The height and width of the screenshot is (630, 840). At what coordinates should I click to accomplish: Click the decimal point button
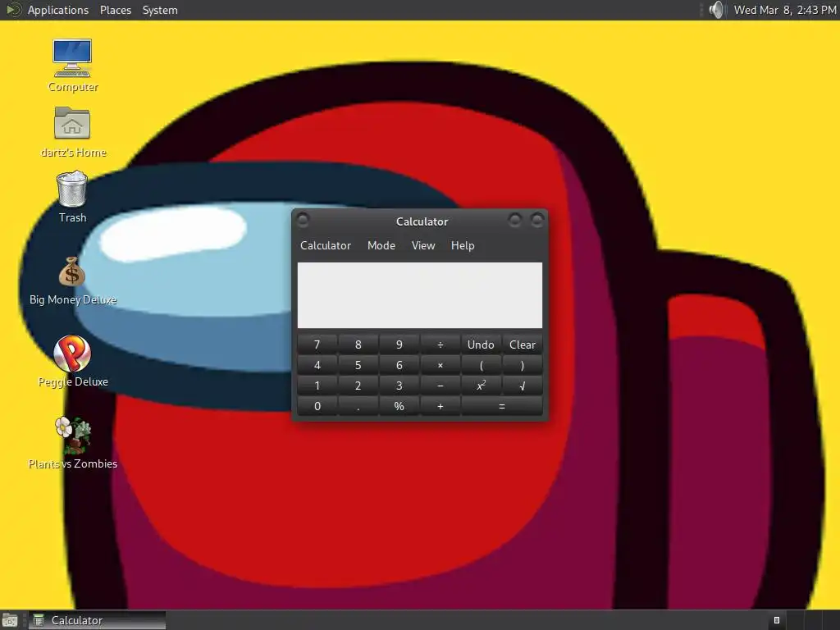point(358,406)
